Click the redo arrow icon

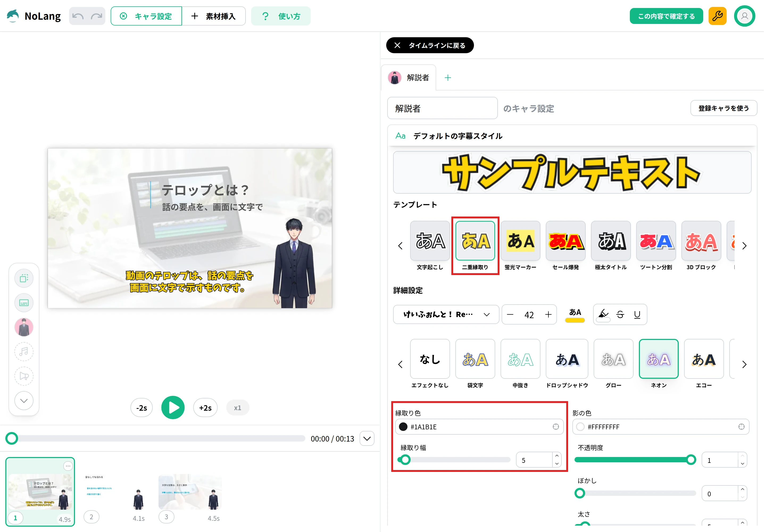click(96, 16)
